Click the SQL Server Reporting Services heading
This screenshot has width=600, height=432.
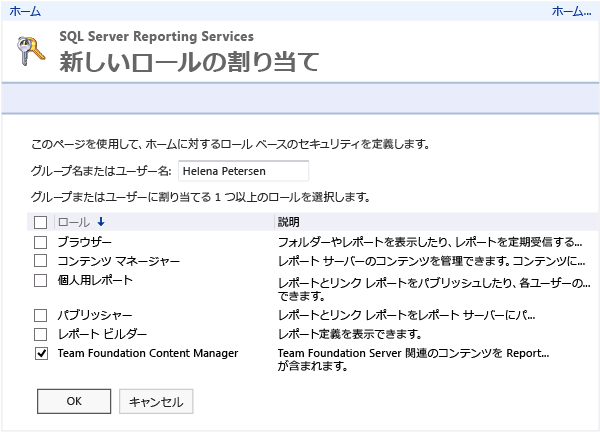(157, 36)
